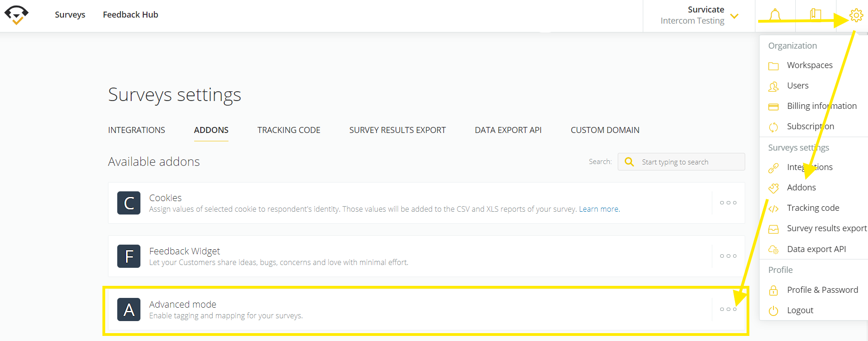Click the Billing information card icon
The height and width of the screenshot is (341, 868).
click(773, 107)
